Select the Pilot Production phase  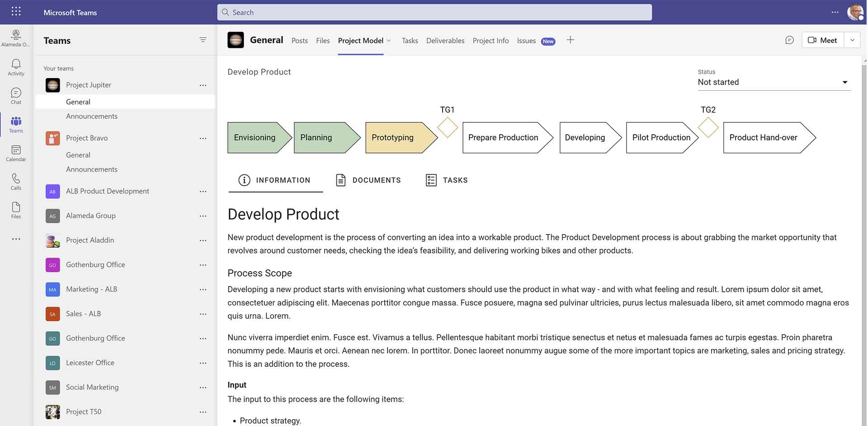662,138
